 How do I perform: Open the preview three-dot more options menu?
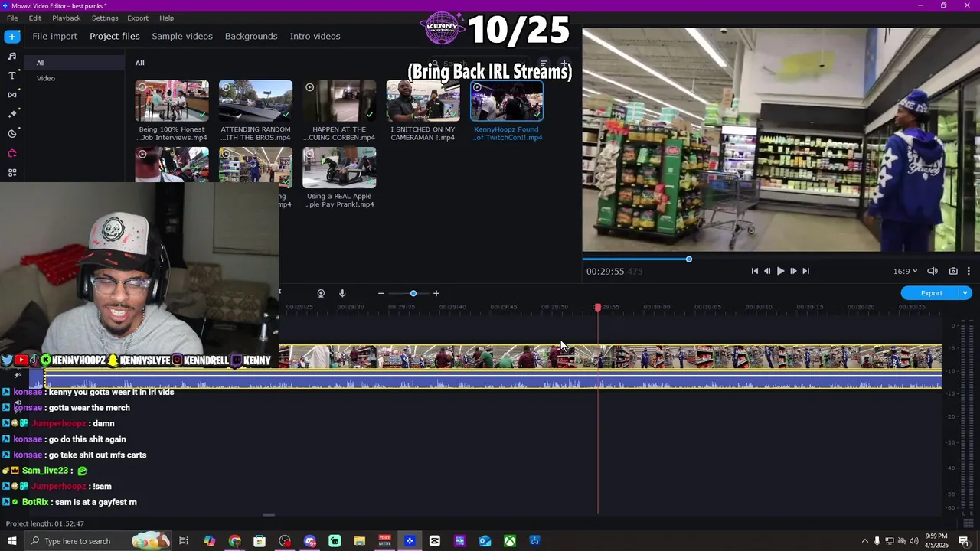pyautogui.click(x=969, y=271)
